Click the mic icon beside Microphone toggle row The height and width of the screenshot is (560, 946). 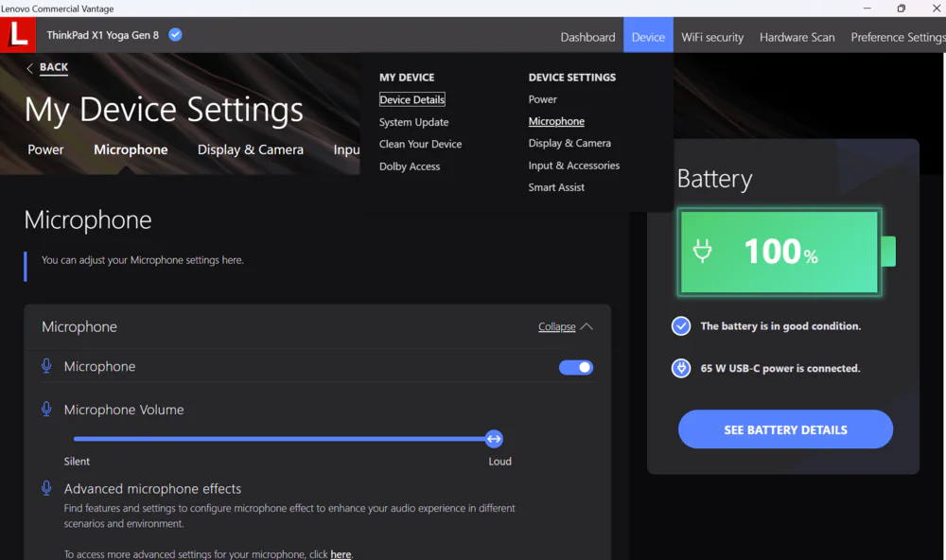[46, 366]
